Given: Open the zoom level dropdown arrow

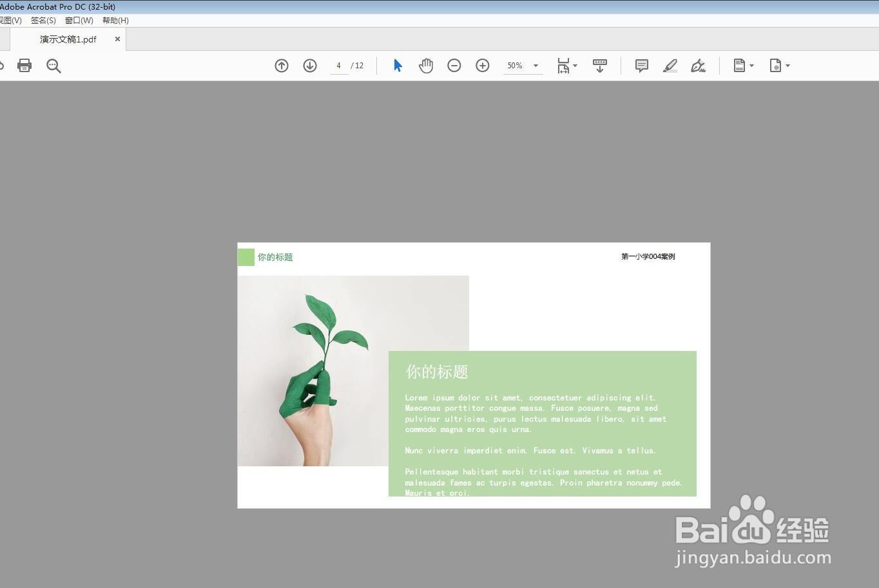Looking at the screenshot, I should 536,66.
